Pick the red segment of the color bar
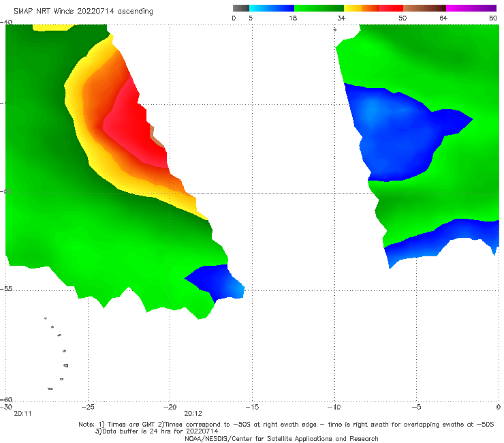Viewport: 504px width, 443px height. pyautogui.click(x=391, y=8)
